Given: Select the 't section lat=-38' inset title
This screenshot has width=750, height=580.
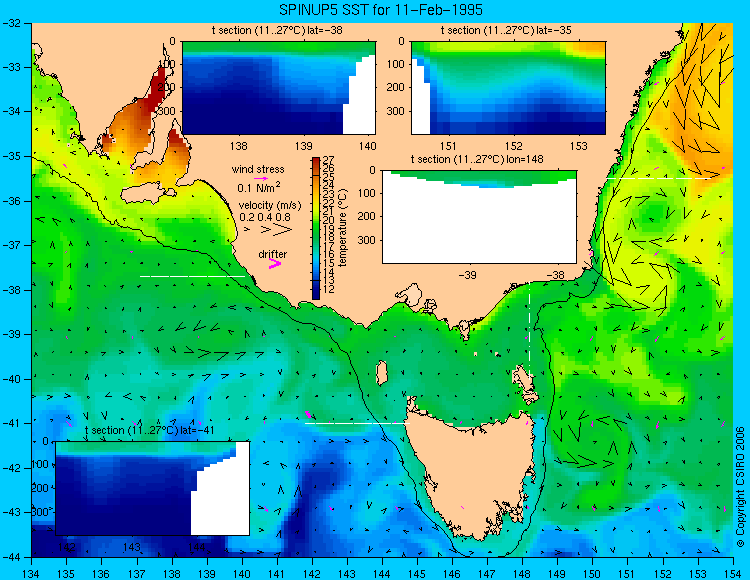Looking at the screenshot, I should pos(277,30).
